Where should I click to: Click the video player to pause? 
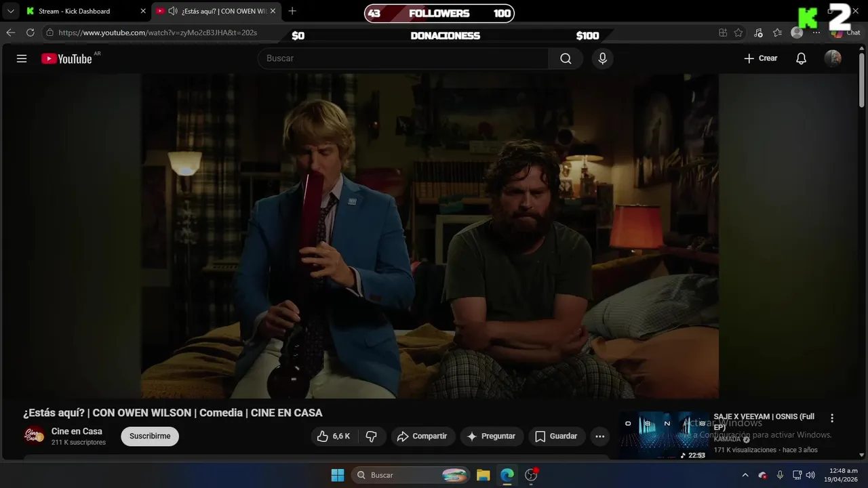click(430, 236)
